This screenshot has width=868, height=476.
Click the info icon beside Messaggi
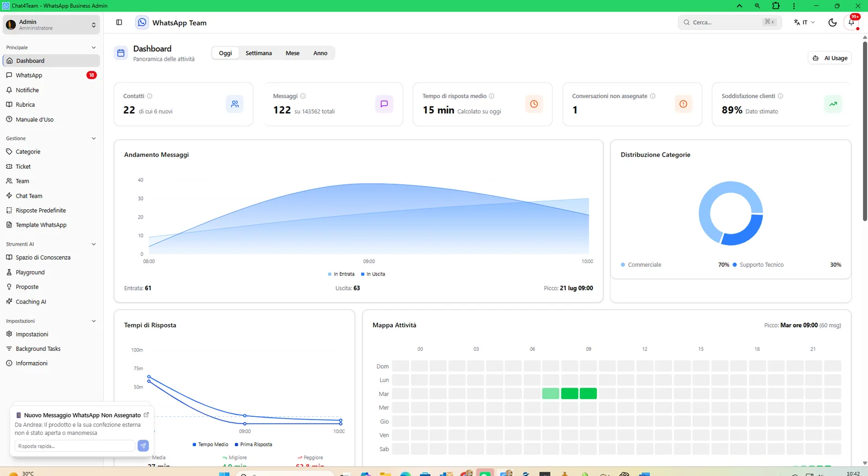click(303, 96)
